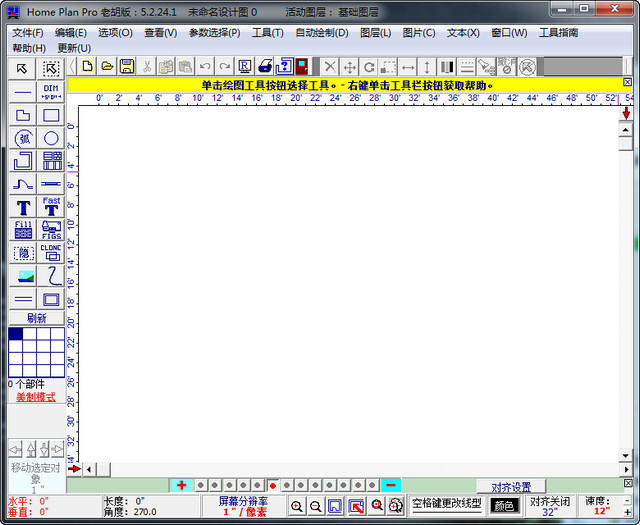The height and width of the screenshot is (525, 640).
Task: Click the 对齐设置 snap settings button
Action: (x=511, y=487)
